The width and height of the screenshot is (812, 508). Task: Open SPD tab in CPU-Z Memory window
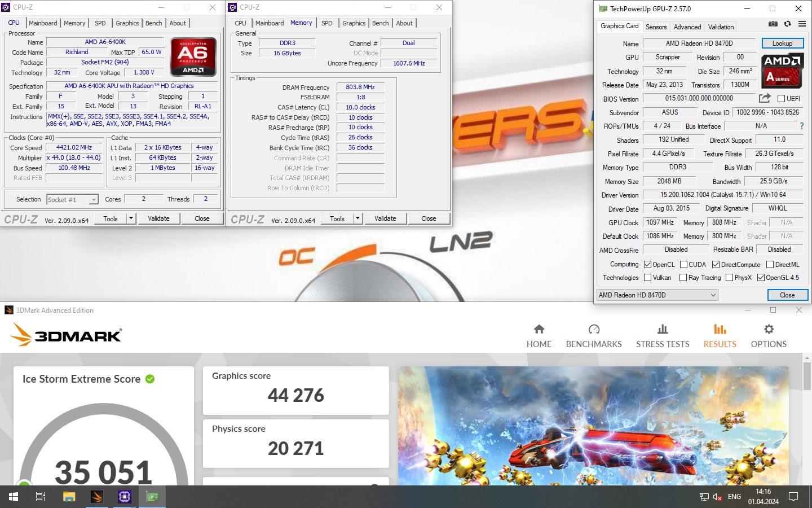(x=327, y=23)
